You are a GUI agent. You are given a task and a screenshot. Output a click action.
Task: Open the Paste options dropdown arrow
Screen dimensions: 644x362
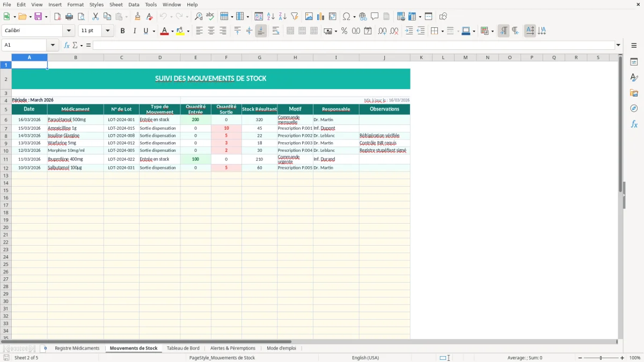126,17
